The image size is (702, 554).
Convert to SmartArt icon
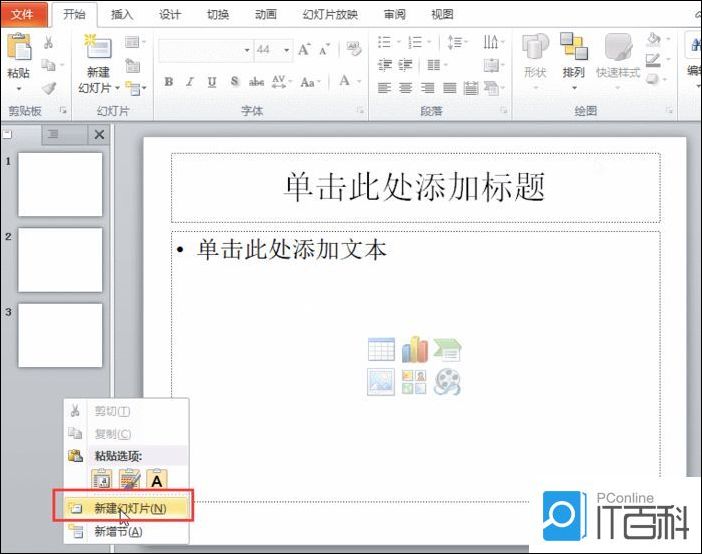point(492,88)
